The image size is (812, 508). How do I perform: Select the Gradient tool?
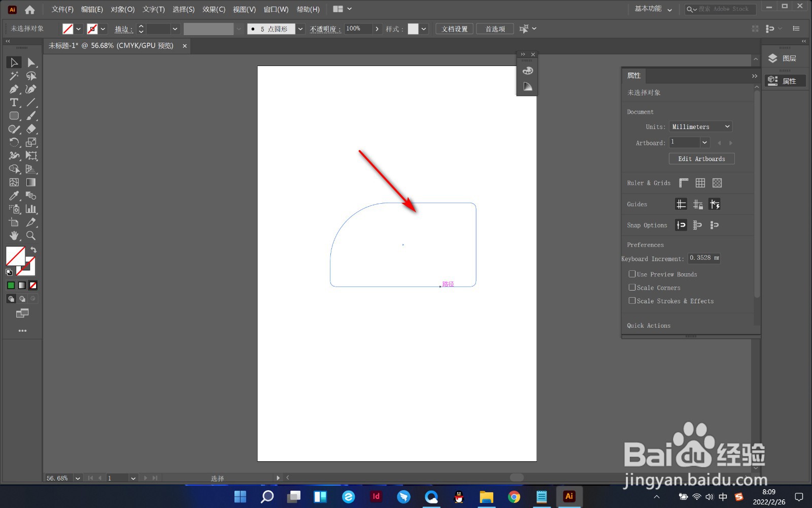[31, 182]
